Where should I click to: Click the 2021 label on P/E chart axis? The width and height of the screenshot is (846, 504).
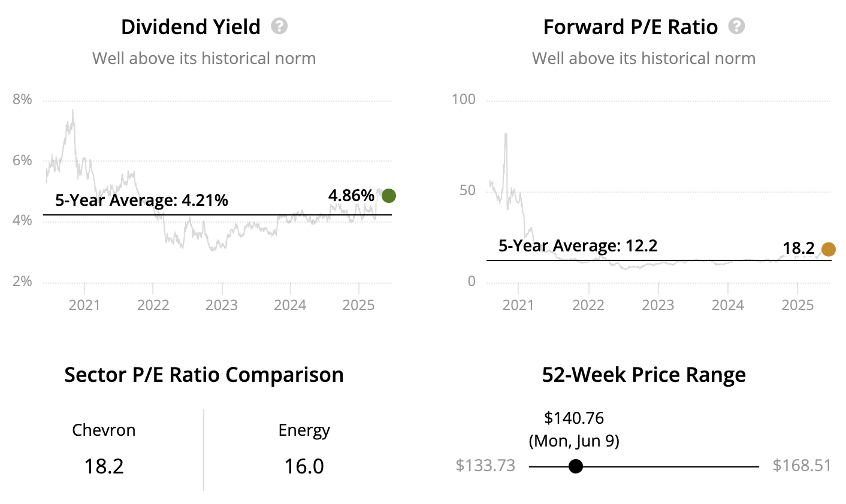pyautogui.click(x=518, y=305)
